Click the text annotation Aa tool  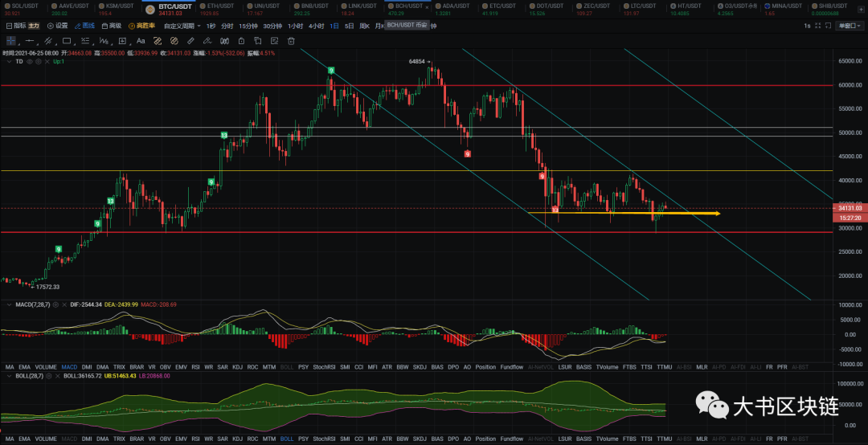click(141, 40)
